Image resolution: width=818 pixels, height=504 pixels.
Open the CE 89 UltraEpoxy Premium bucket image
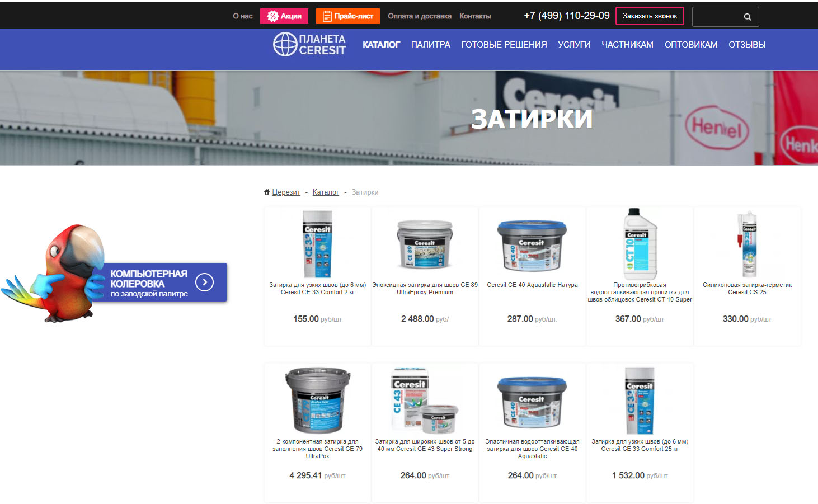(425, 244)
